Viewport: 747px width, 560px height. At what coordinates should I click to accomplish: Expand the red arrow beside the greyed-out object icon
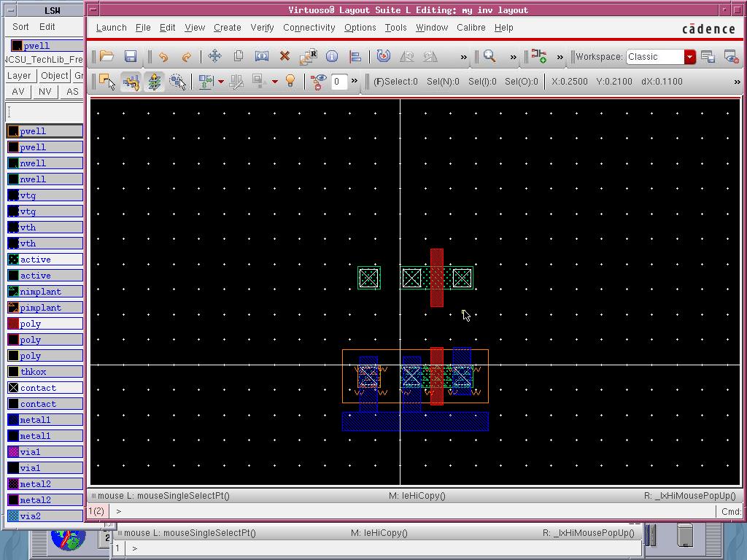[x=275, y=82]
